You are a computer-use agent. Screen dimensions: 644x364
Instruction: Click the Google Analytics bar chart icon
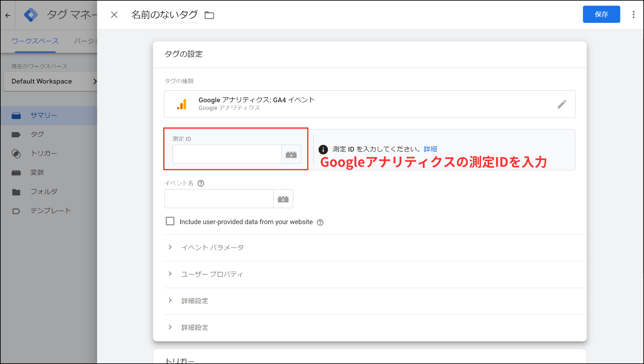tap(182, 104)
